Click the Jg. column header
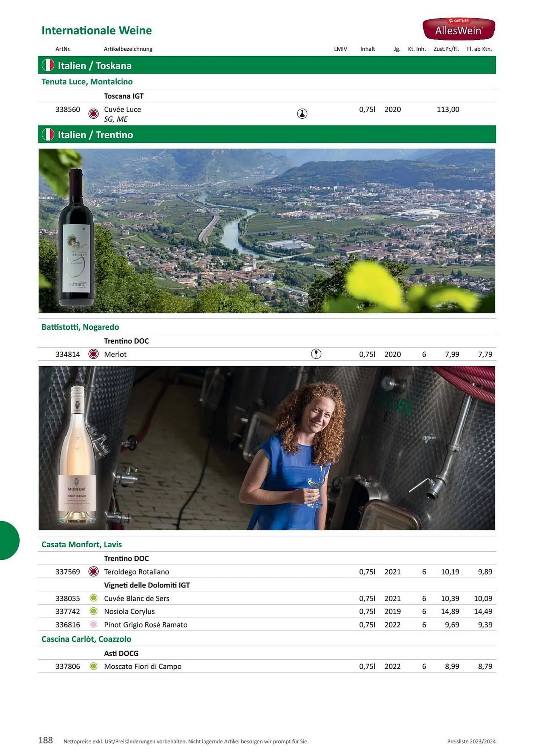Viewport: 534px width, 756px height. click(397, 49)
